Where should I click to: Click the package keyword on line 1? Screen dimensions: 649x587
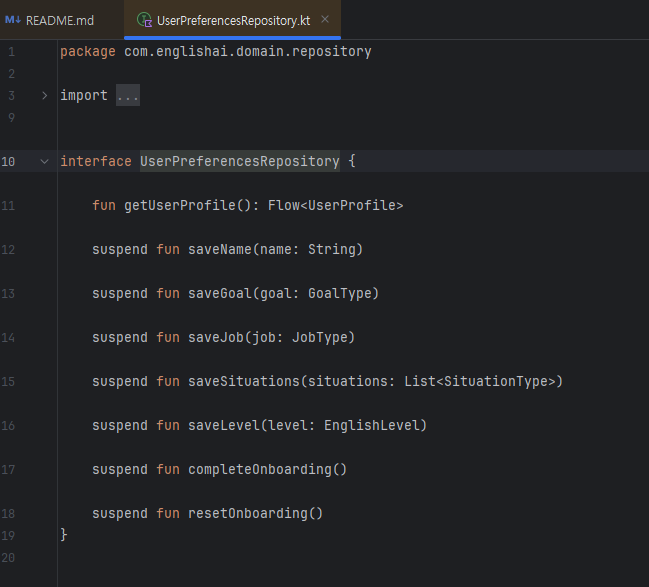(88, 52)
